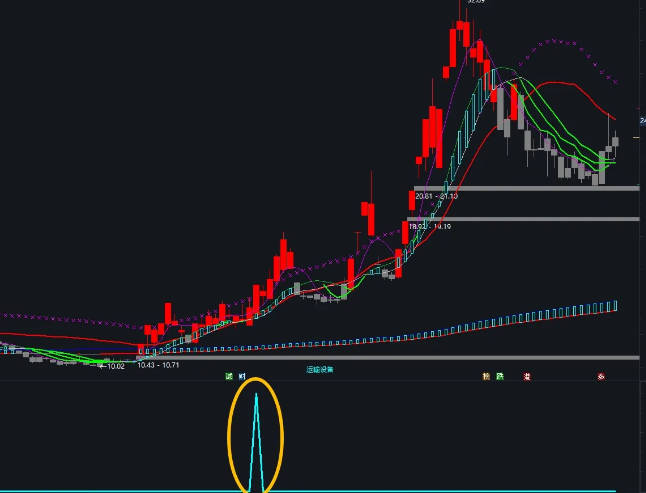Click the red 涨 marker icon
The height and width of the screenshot is (493, 646).
(x=527, y=376)
